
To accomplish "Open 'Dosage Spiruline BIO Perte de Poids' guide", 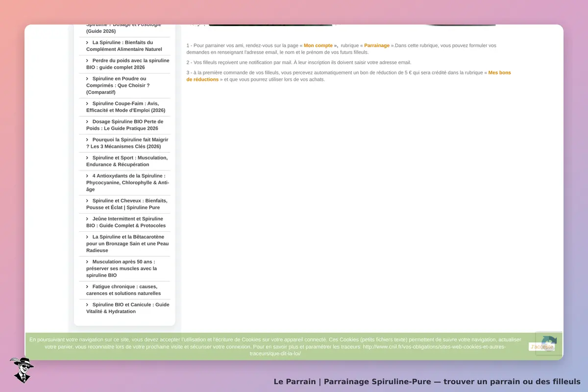I will point(125,125).
